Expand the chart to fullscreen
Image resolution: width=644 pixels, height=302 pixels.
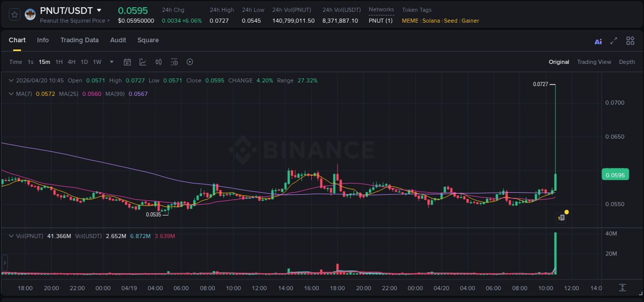tap(614, 41)
